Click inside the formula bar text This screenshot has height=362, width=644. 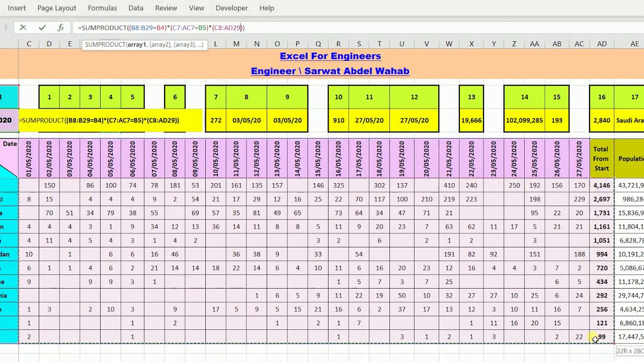pyautogui.click(x=161, y=28)
